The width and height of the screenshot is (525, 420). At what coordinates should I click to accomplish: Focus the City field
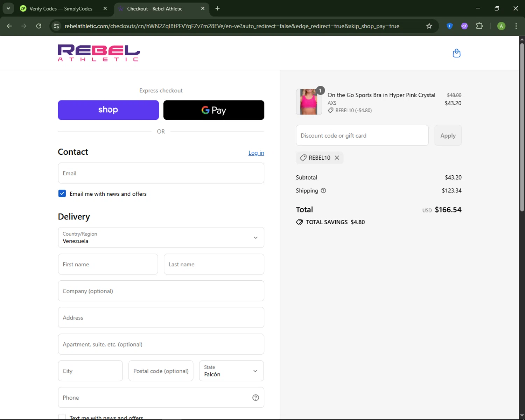coord(90,371)
